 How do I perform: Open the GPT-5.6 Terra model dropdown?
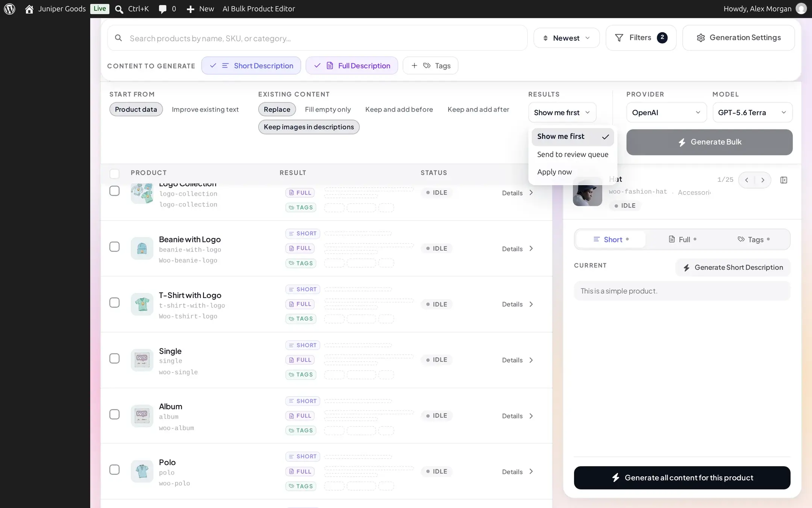pos(753,113)
